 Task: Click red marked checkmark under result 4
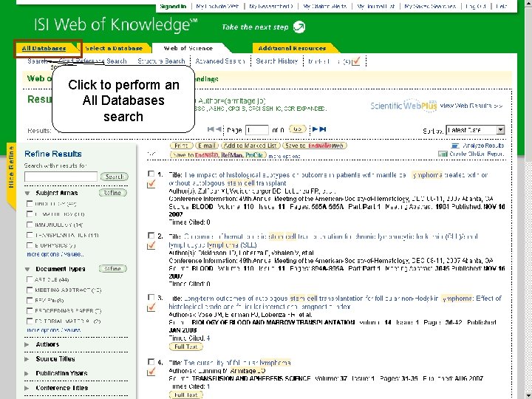[151, 372]
